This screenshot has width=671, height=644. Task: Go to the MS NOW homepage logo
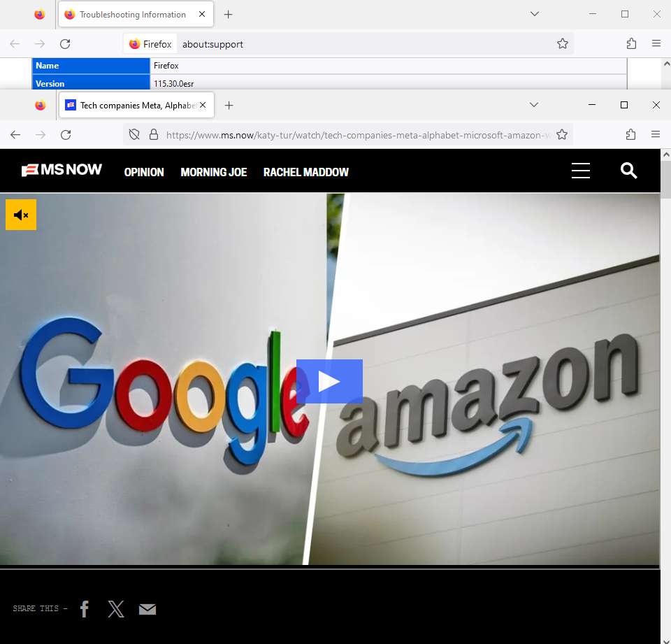tap(62, 170)
